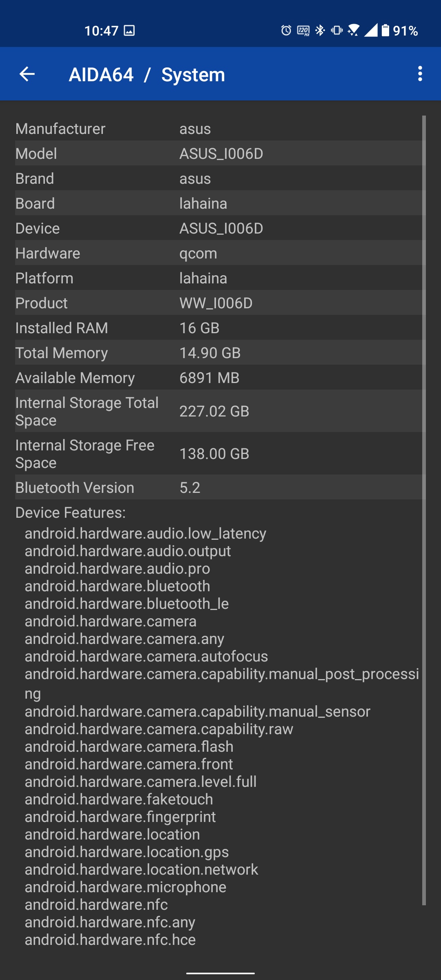This screenshot has width=441, height=980.
Task: Tap the 120Hz refresh rate status icon
Action: coord(303,31)
